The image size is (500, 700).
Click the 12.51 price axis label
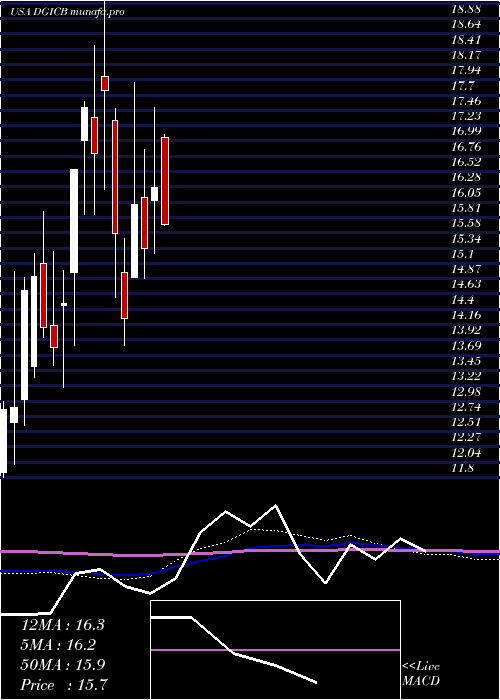click(x=466, y=422)
